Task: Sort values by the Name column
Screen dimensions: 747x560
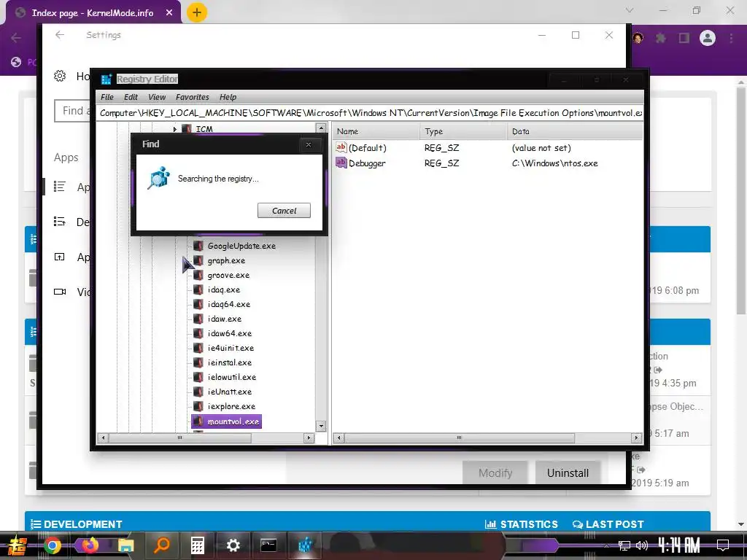Action: click(x=376, y=131)
